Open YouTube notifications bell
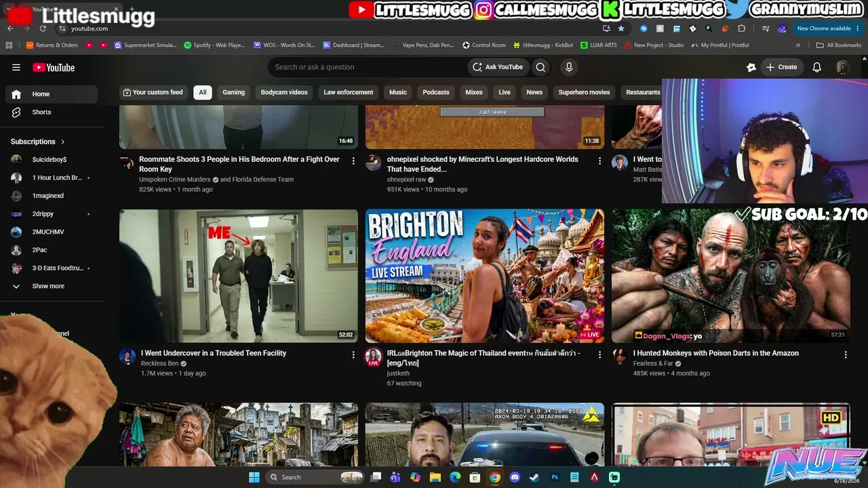 click(817, 67)
